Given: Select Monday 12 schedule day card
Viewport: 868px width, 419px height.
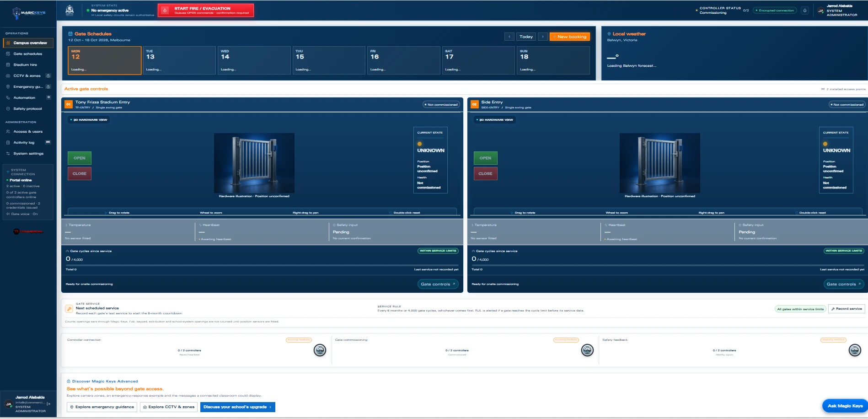Looking at the screenshot, I should tap(105, 60).
